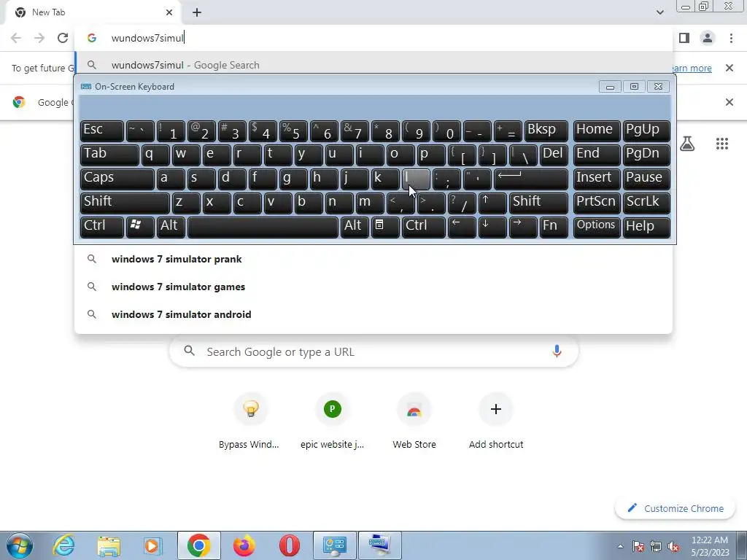
Task: Open the Web Store shortcut
Action: (414, 421)
